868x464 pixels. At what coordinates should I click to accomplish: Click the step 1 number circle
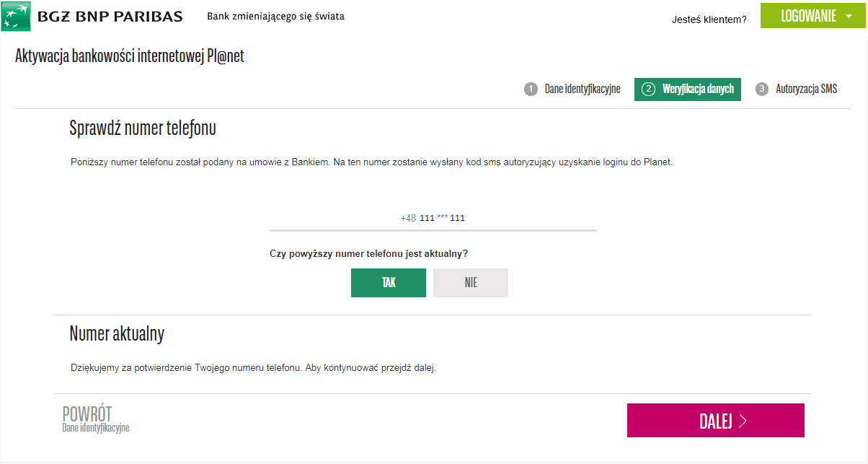click(x=531, y=89)
